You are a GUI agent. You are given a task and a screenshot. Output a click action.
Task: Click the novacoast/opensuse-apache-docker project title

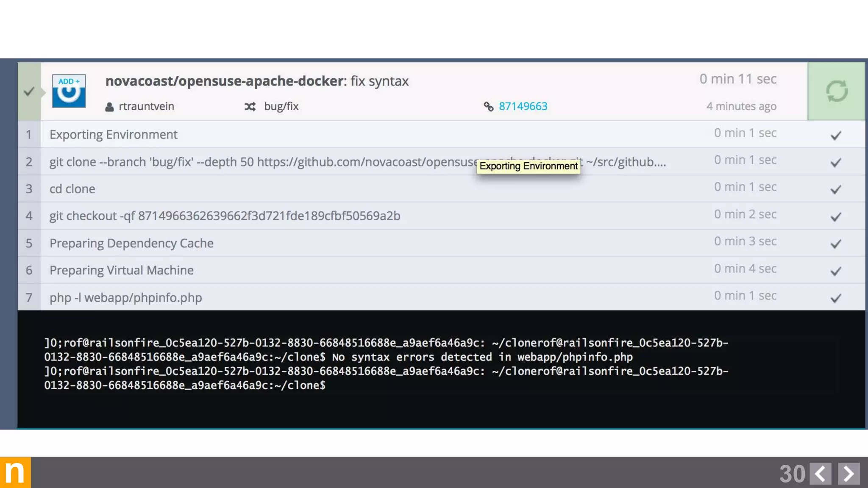pyautogui.click(x=225, y=81)
